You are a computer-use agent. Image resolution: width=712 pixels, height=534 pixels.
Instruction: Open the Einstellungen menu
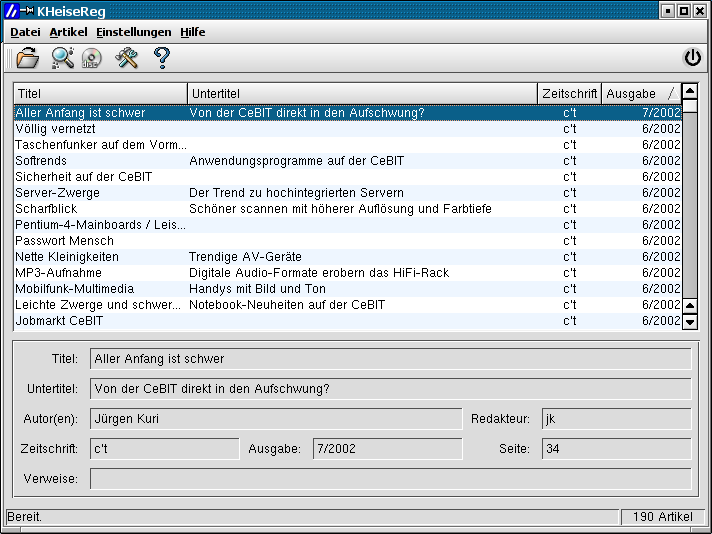click(x=134, y=32)
